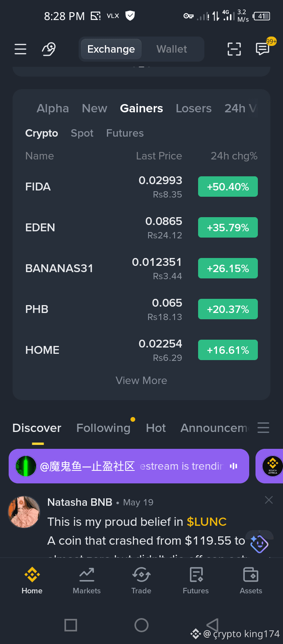Open the hamburger menu icon
283x644 pixels.
[20, 49]
